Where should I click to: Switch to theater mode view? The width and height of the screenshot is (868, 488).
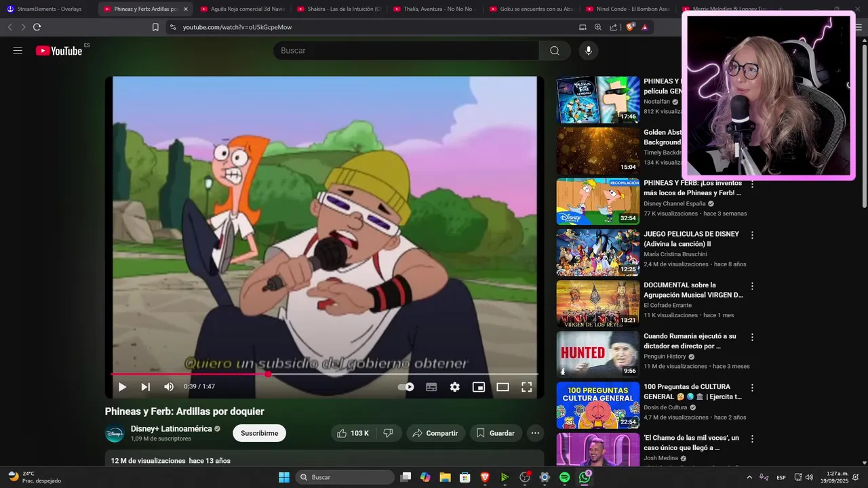coord(502,387)
